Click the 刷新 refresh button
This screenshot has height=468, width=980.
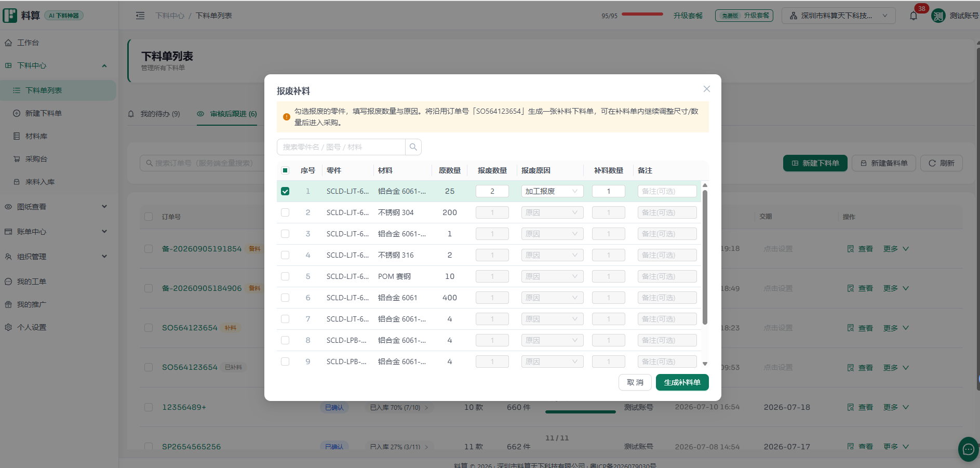(942, 163)
